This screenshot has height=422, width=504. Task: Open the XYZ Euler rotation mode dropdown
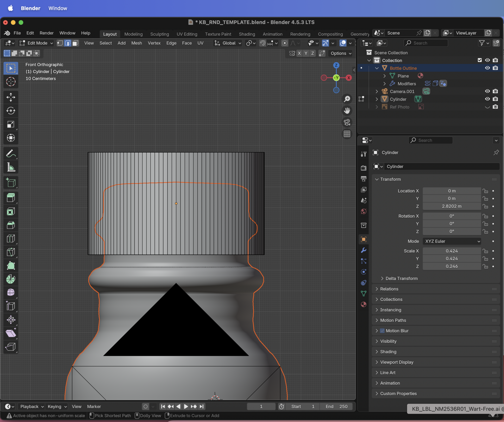[452, 241]
